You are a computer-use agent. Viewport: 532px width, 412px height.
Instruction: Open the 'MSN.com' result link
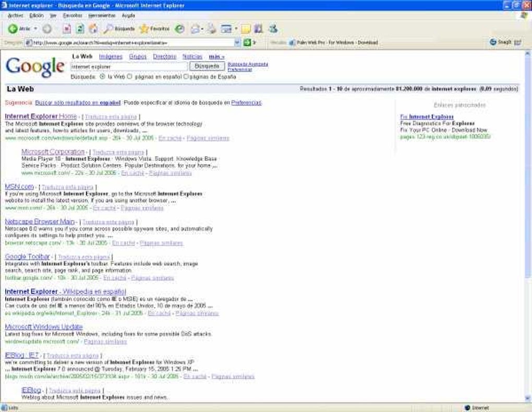[19, 187]
